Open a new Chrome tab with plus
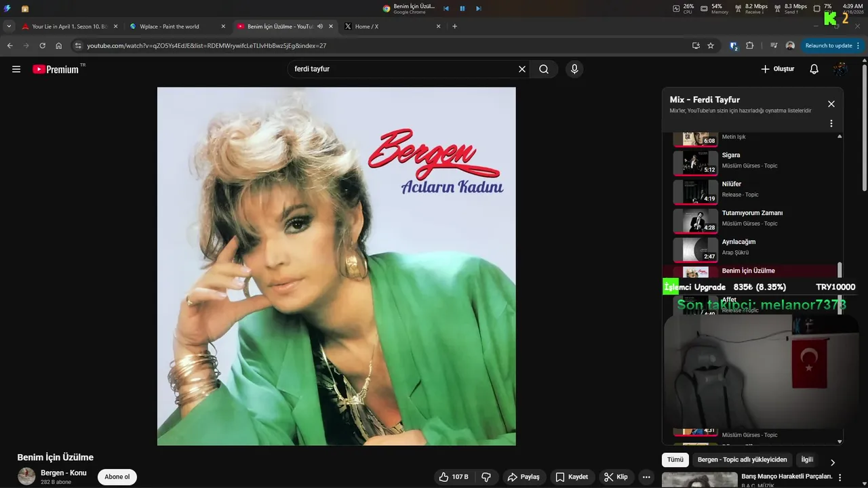This screenshot has height=488, width=868. click(454, 26)
